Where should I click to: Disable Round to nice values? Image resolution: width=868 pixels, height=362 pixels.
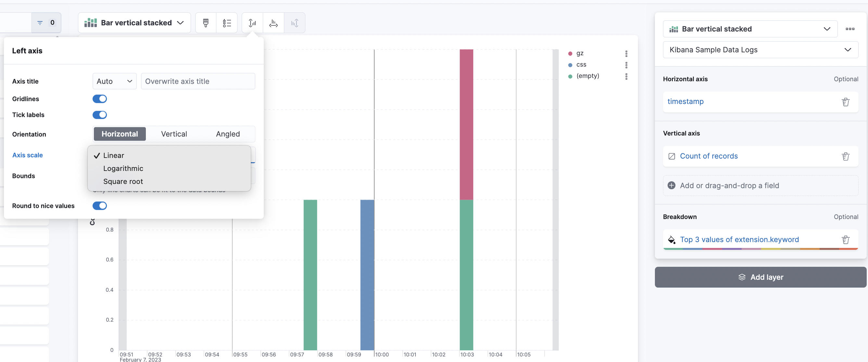coord(100,206)
